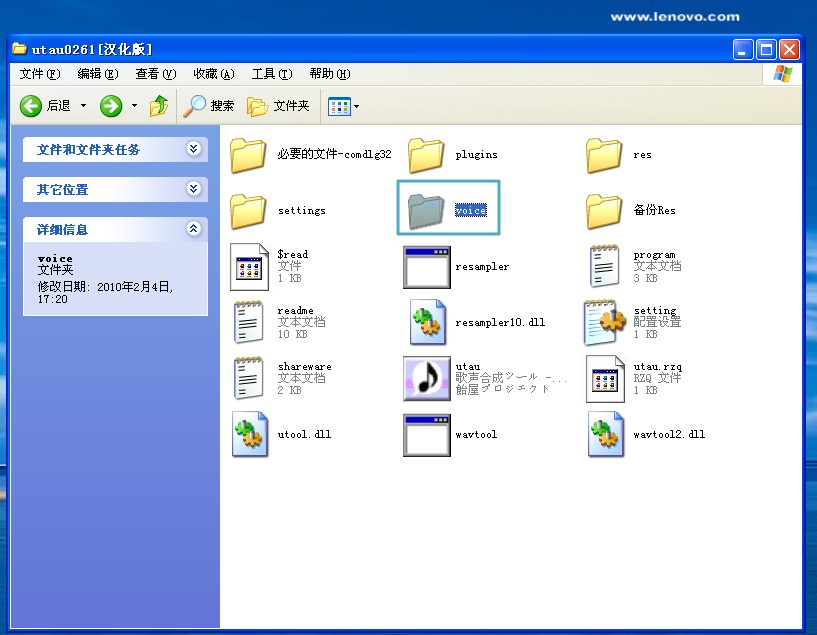Select the res folder icon
Viewport: 817px width, 635px height.
tap(604, 155)
